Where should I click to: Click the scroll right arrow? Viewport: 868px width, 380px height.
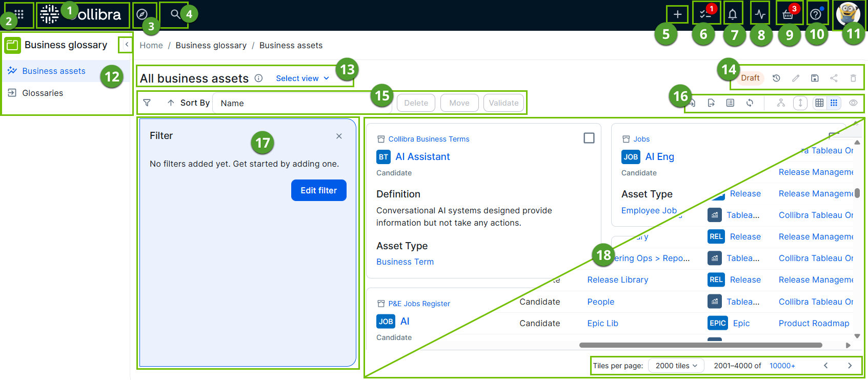(848, 345)
